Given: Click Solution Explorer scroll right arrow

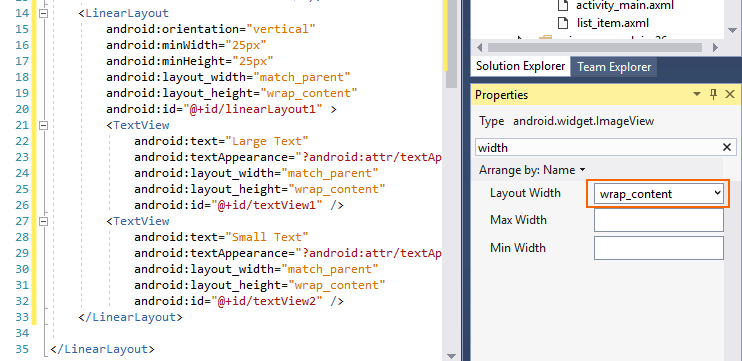Looking at the screenshot, I should click(715, 48).
